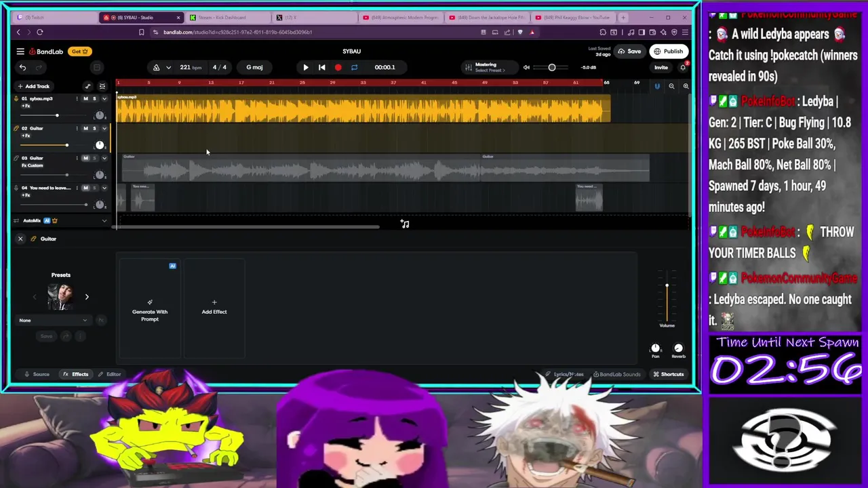Image resolution: width=868 pixels, height=488 pixels.
Task: Click the undo arrow in the toolbar
Action: [22, 67]
